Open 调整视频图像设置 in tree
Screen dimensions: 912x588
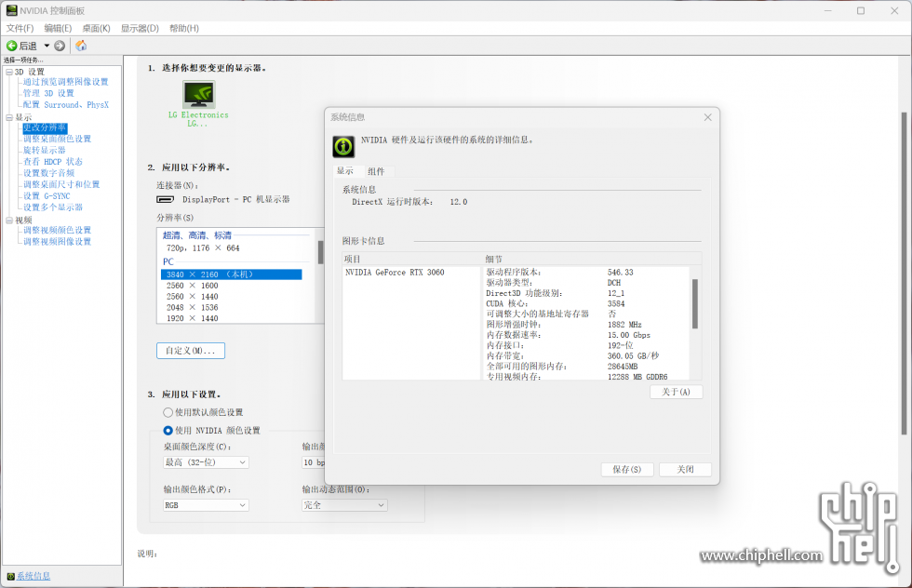coord(57,241)
